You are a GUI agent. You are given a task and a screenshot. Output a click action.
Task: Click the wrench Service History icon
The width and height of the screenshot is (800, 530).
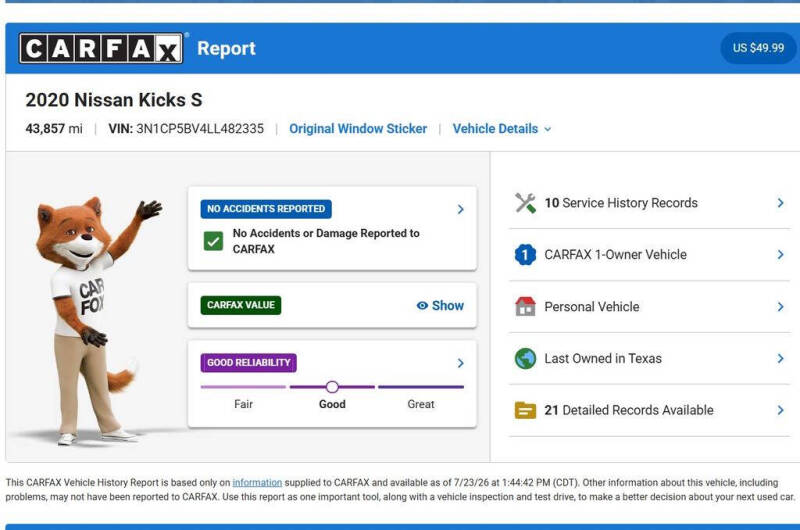[525, 203]
